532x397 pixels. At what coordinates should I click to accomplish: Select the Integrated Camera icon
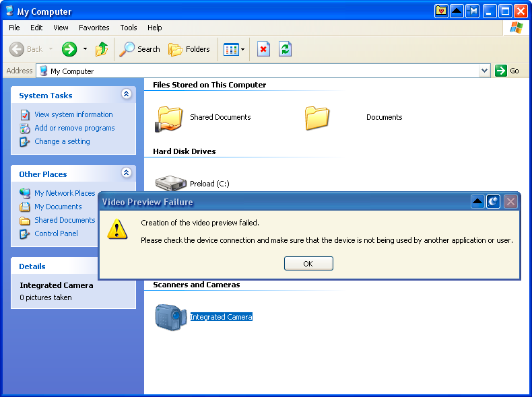point(170,317)
